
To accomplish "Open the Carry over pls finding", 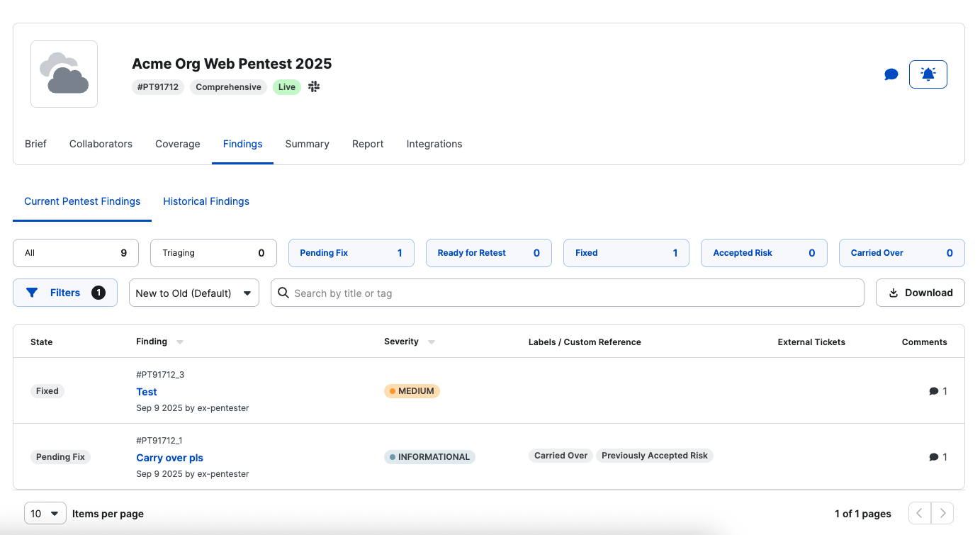I will point(169,458).
